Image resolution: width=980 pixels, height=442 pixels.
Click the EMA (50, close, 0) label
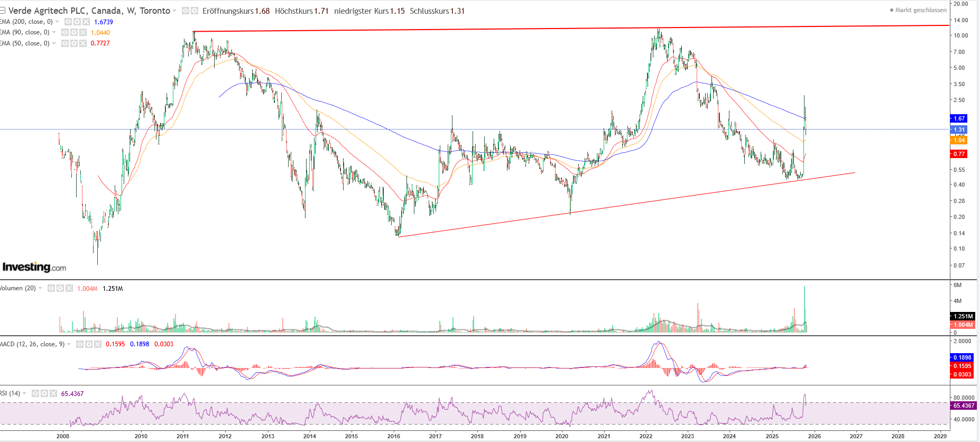pos(25,43)
